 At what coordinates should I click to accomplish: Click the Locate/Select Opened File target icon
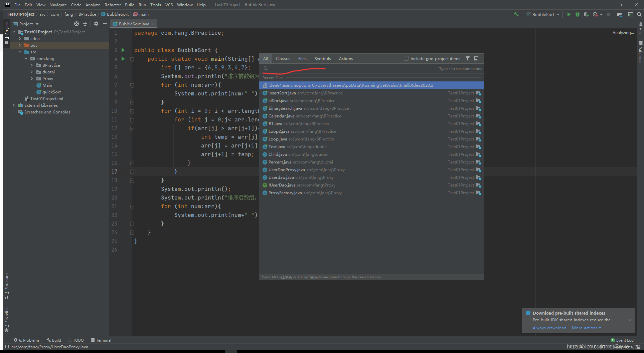76,24
